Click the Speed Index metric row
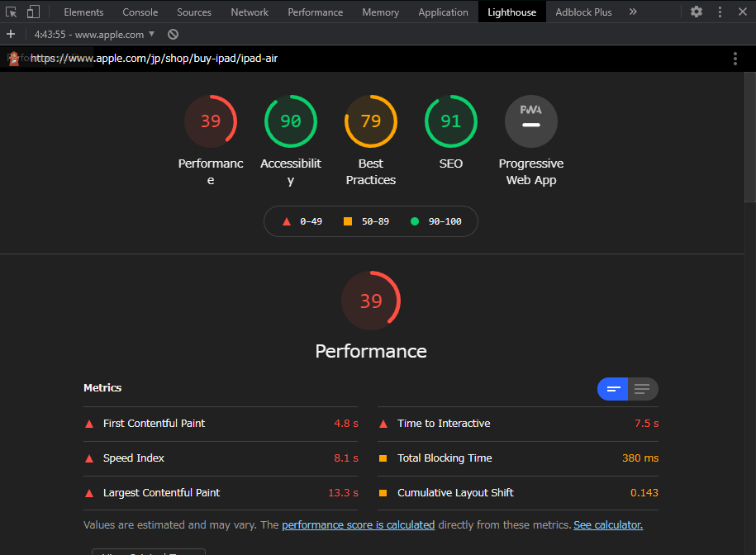 (221, 458)
